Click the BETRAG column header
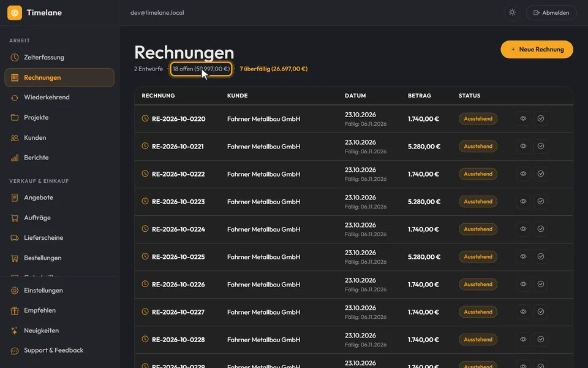 [x=419, y=96]
